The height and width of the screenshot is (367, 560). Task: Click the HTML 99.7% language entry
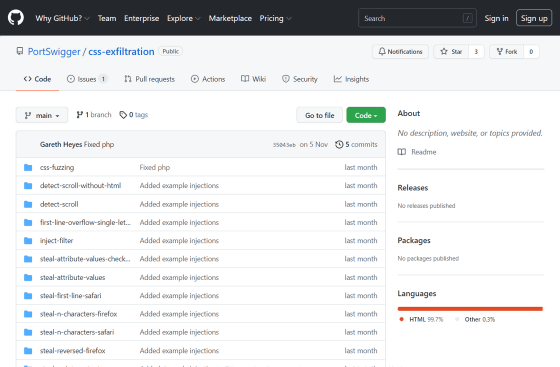coord(421,320)
